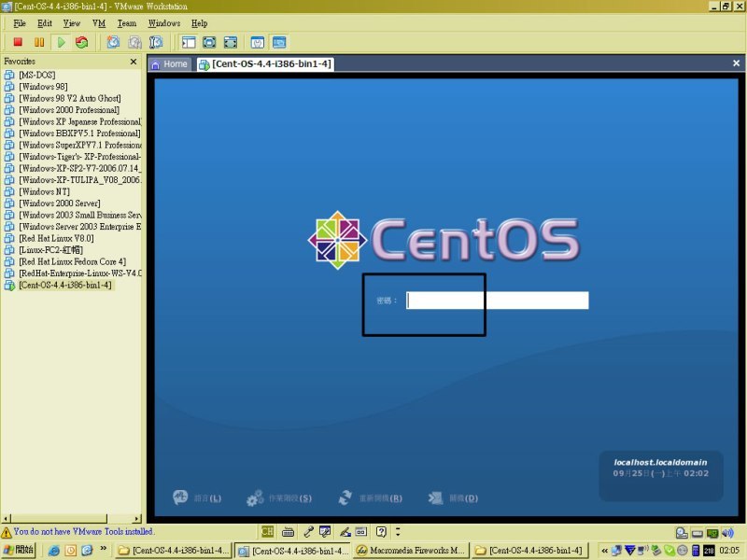Click the orange Suspend pause icon
Viewport: 747px width, 560px height.
coord(39,42)
